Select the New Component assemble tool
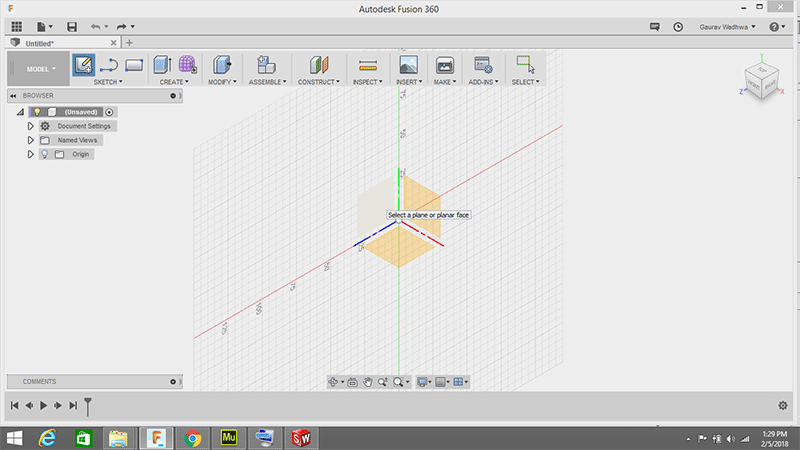The height and width of the screenshot is (450, 800). [x=266, y=65]
